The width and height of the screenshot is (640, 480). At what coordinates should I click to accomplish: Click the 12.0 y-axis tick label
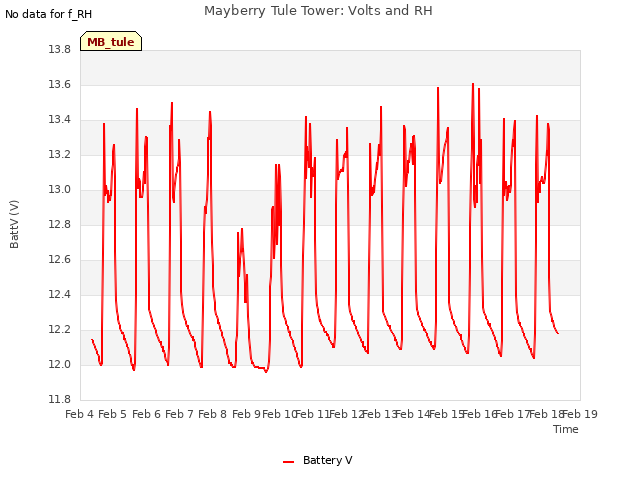pyautogui.click(x=60, y=364)
